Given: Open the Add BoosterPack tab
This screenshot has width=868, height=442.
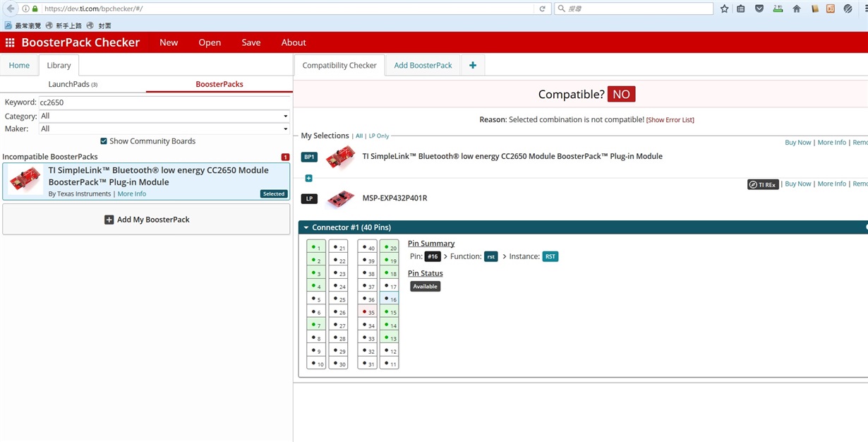Looking at the screenshot, I should point(423,65).
